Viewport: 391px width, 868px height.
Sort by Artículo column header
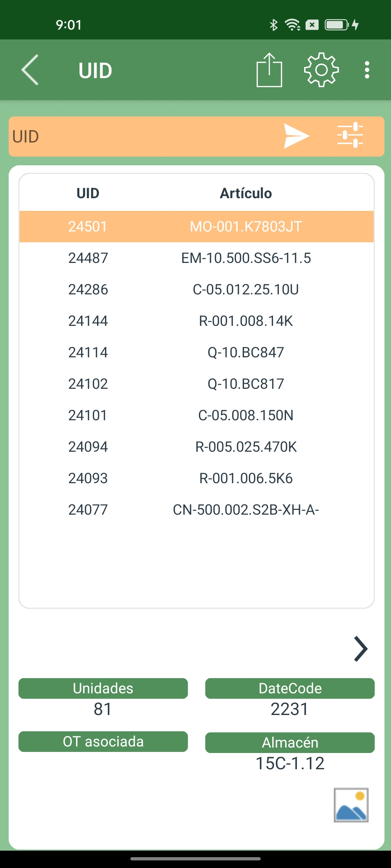tap(246, 193)
